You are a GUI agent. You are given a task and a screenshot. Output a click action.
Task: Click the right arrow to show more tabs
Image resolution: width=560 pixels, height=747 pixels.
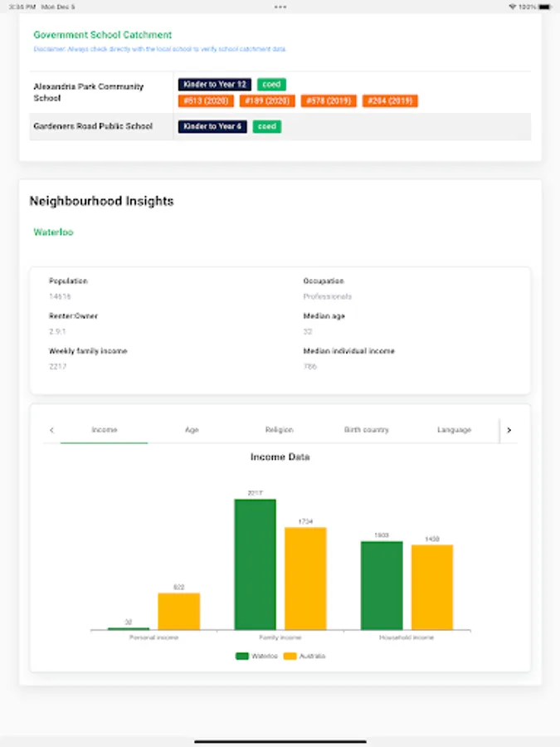pyautogui.click(x=509, y=430)
